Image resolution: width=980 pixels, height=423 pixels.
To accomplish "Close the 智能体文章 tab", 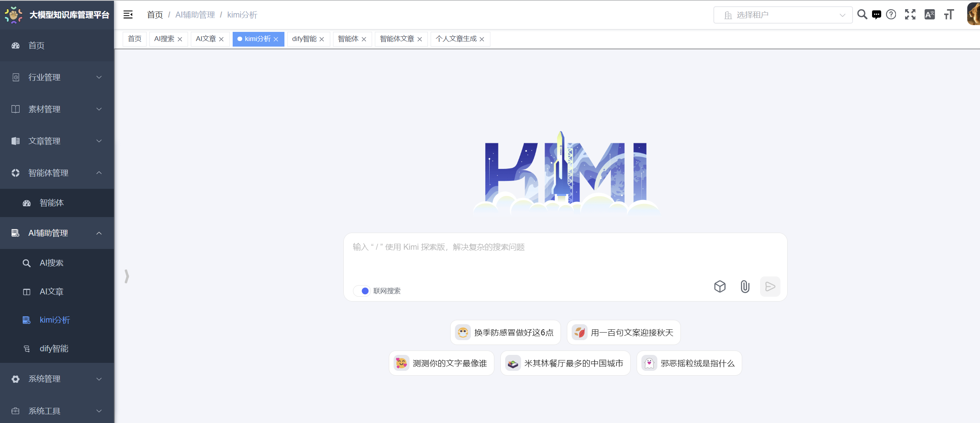I will (x=420, y=39).
